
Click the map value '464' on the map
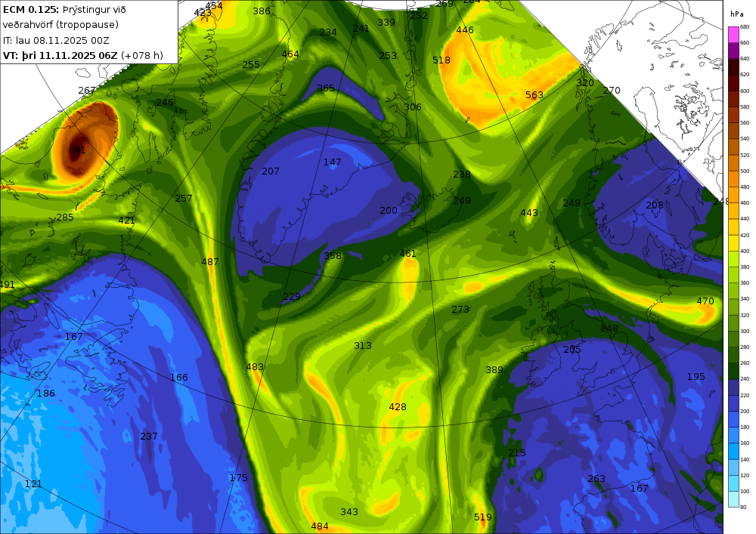[x=290, y=54]
